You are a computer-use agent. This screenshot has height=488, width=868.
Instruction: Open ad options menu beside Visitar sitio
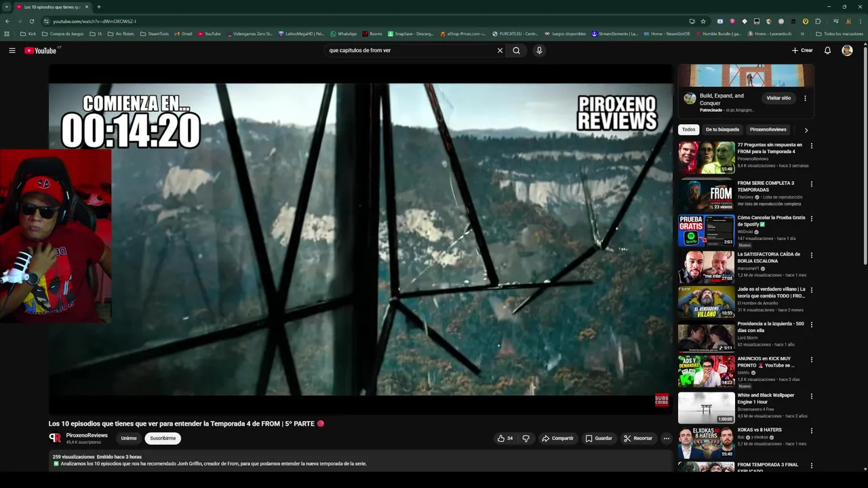(805, 98)
